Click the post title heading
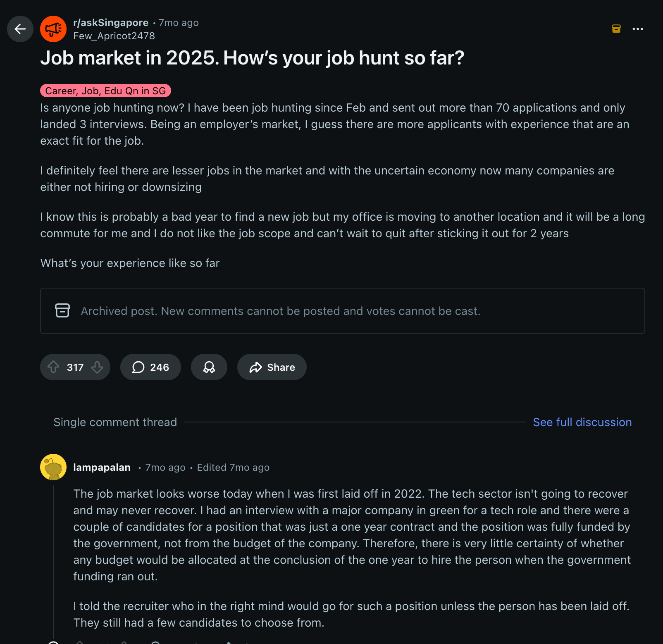663x644 pixels. coord(252,58)
